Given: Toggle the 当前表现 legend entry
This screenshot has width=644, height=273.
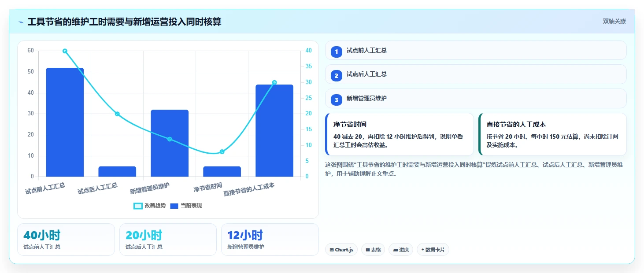Looking at the screenshot, I should [186, 206].
